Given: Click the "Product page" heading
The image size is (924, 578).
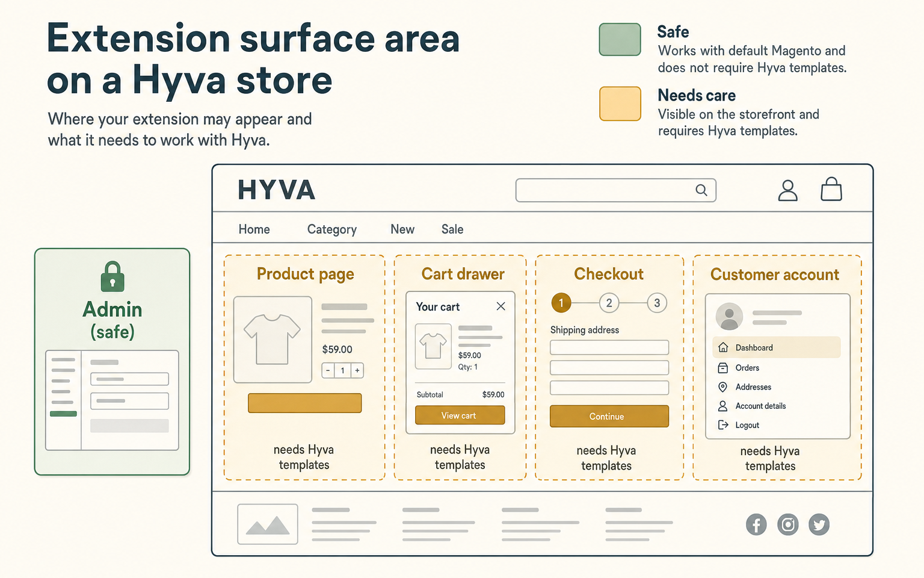Looking at the screenshot, I should click(305, 275).
